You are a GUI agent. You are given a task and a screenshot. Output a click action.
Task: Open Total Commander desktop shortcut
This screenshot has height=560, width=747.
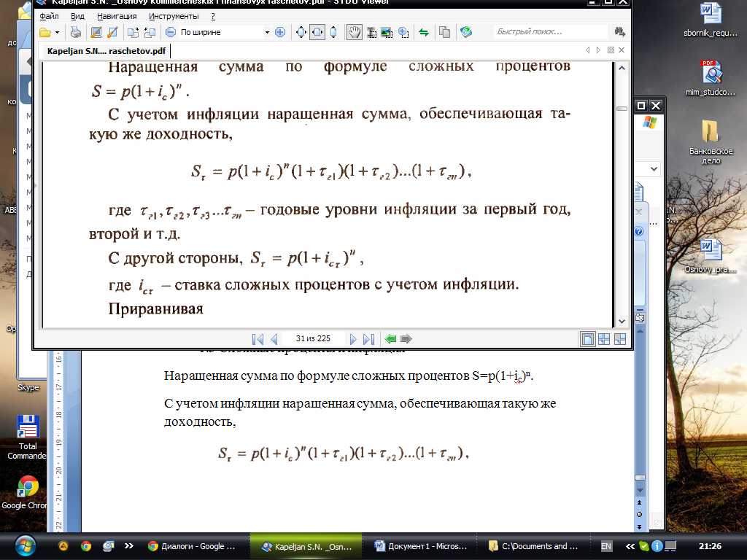28,437
